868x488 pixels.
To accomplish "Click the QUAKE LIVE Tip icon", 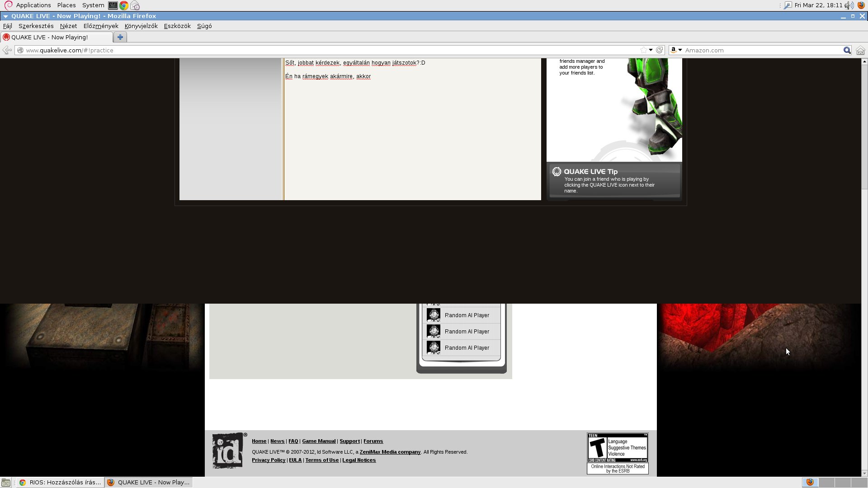I will [557, 172].
